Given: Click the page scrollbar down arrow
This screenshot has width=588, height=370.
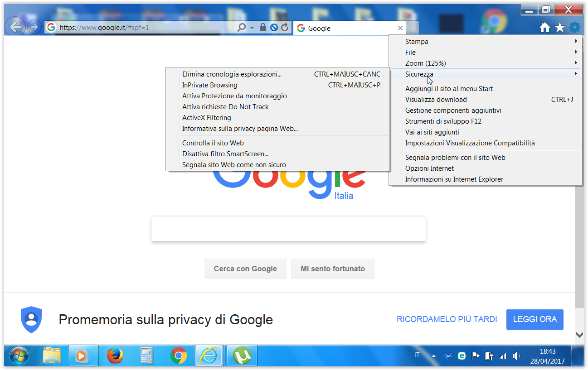Looking at the screenshot, I should click(579, 335).
